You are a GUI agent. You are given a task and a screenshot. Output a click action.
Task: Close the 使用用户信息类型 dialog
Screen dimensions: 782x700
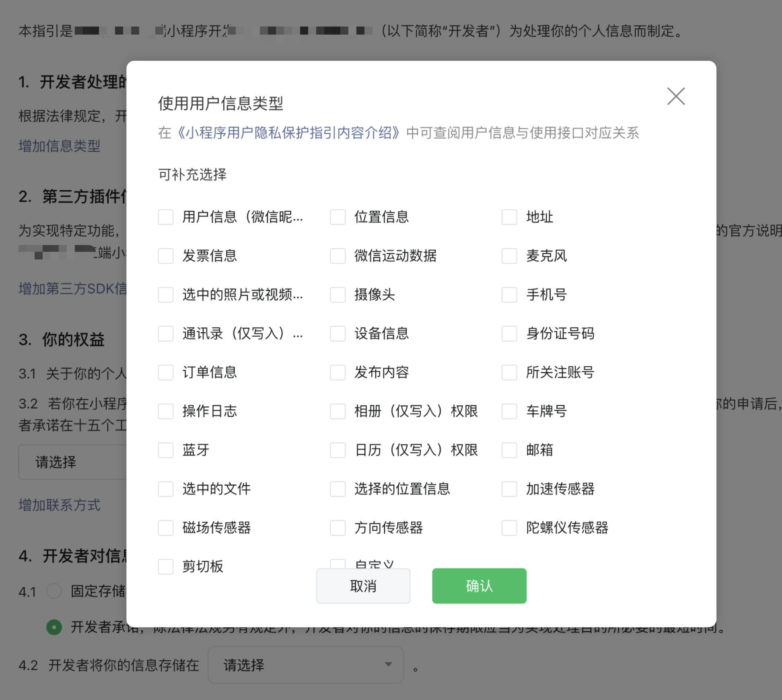[x=676, y=96]
